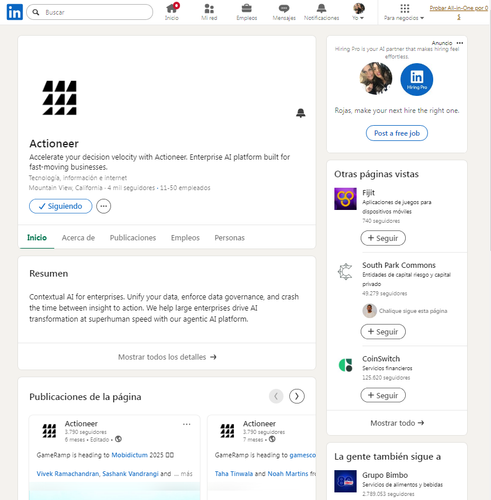Open the Grupo Bimbo logo

[345, 481]
